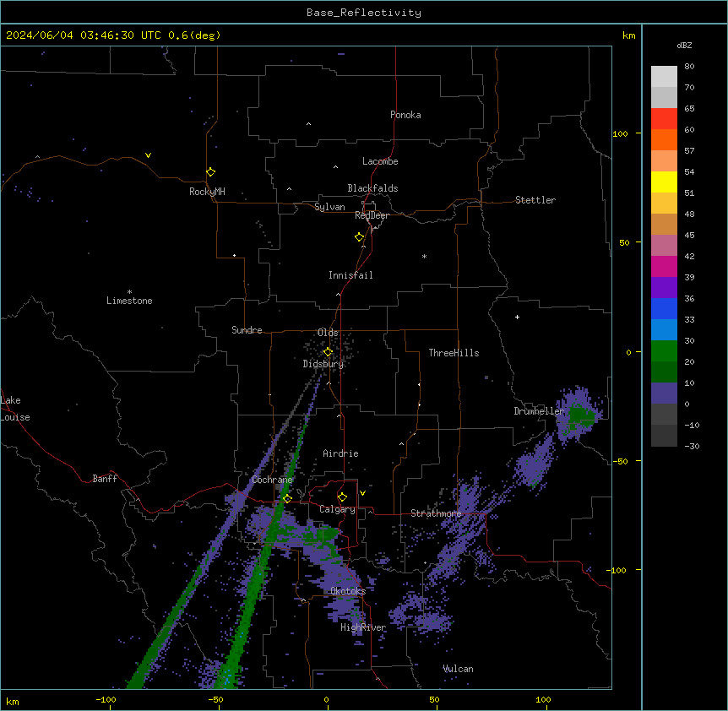
Task: Click the magenta swatch in dBZ legend
Action: click(x=664, y=266)
